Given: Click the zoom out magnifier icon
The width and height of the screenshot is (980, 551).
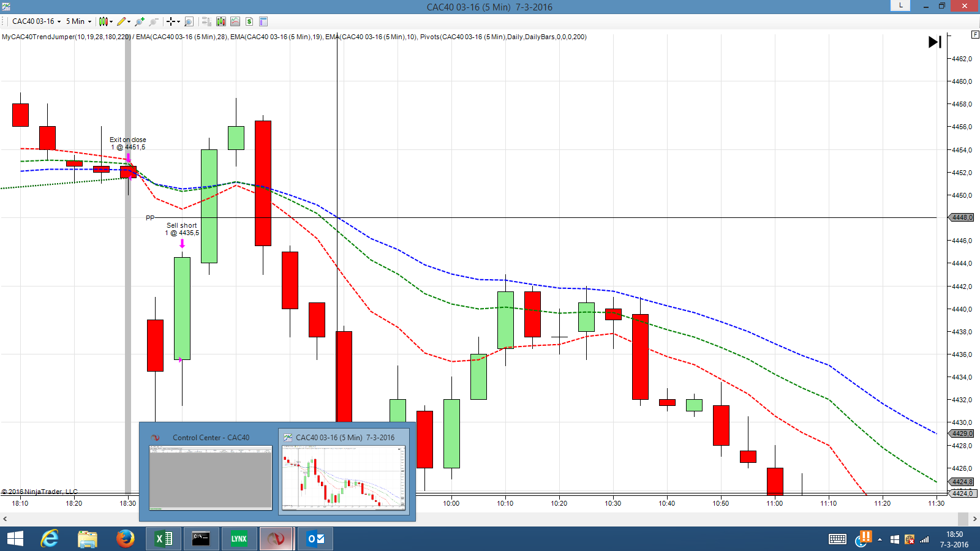Looking at the screenshot, I should tap(154, 21).
